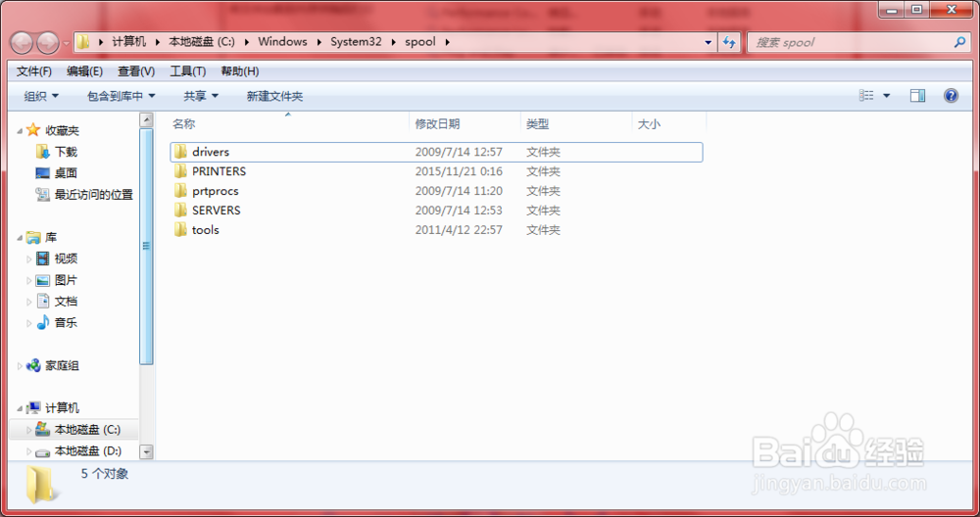Select 计算机 in the address breadcrumb
Viewport: 980px width, 517px height.
pyautogui.click(x=128, y=42)
